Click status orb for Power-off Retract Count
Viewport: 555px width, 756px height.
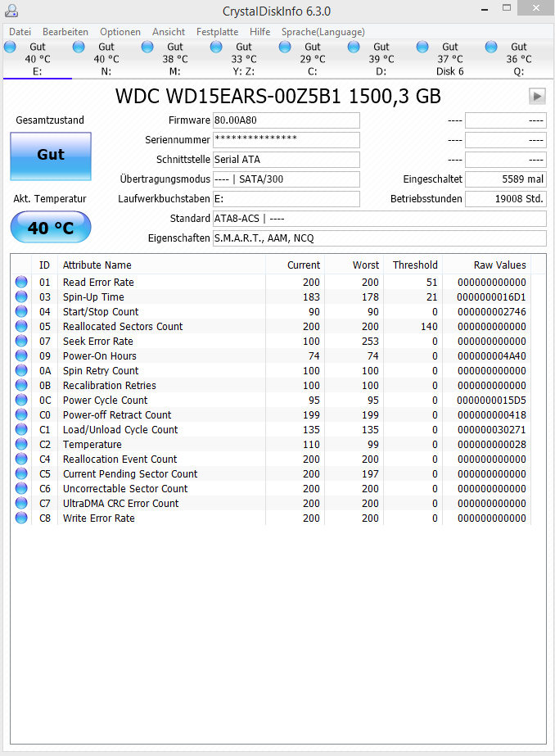coord(21,414)
